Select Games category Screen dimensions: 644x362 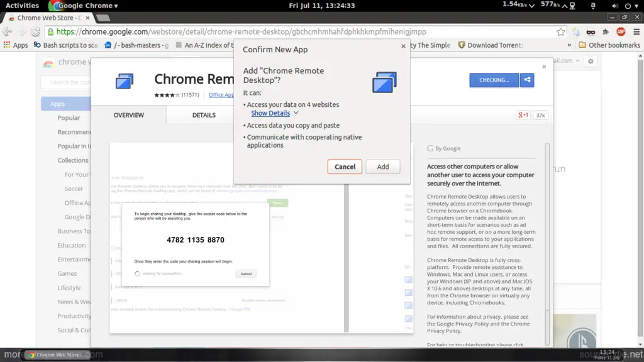coord(67,273)
